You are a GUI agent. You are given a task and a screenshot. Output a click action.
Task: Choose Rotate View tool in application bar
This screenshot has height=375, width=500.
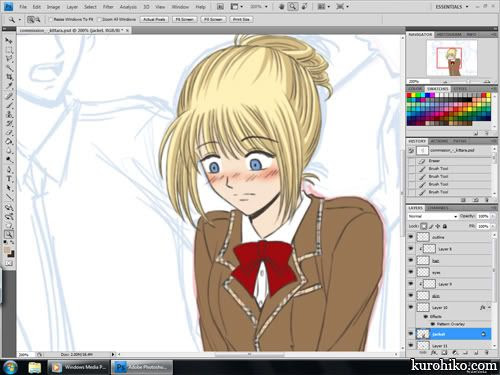tap(305, 7)
